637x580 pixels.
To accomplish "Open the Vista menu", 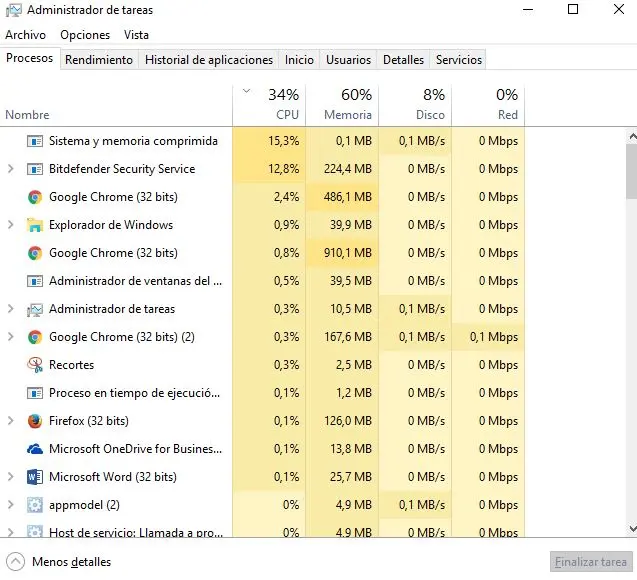I will [136, 35].
